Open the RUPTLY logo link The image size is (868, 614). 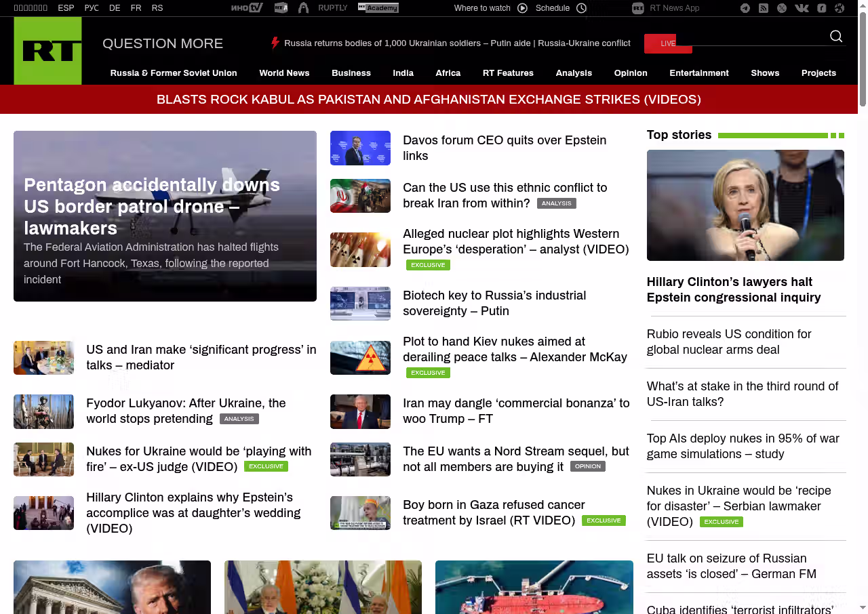coord(332,8)
